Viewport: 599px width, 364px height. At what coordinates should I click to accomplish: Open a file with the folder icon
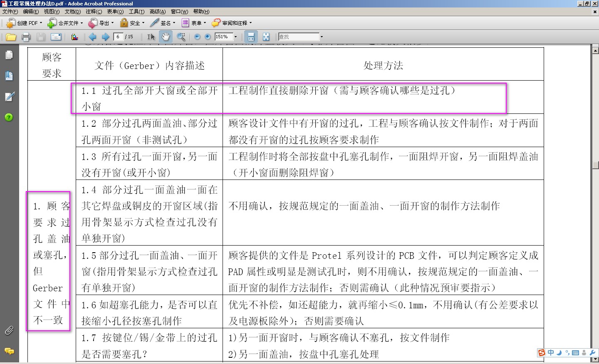11,37
